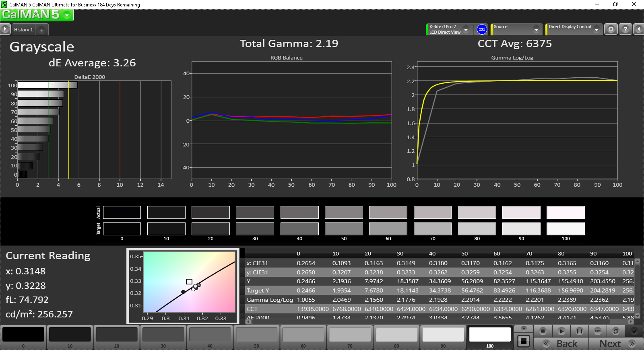The image size is (644, 350).
Task: Go to the Next workflow page
Action: 616,344
